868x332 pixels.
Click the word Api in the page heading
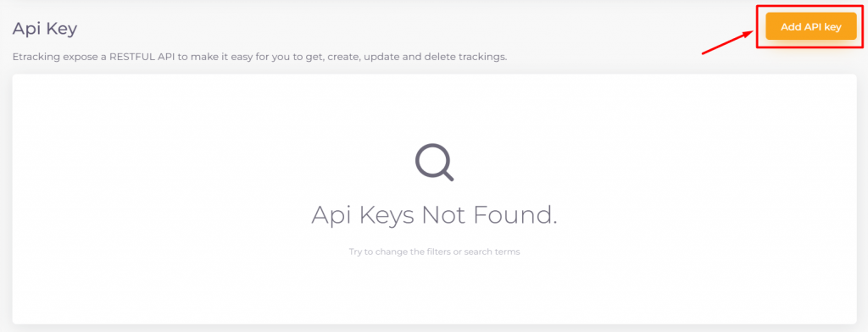pyautogui.click(x=25, y=28)
